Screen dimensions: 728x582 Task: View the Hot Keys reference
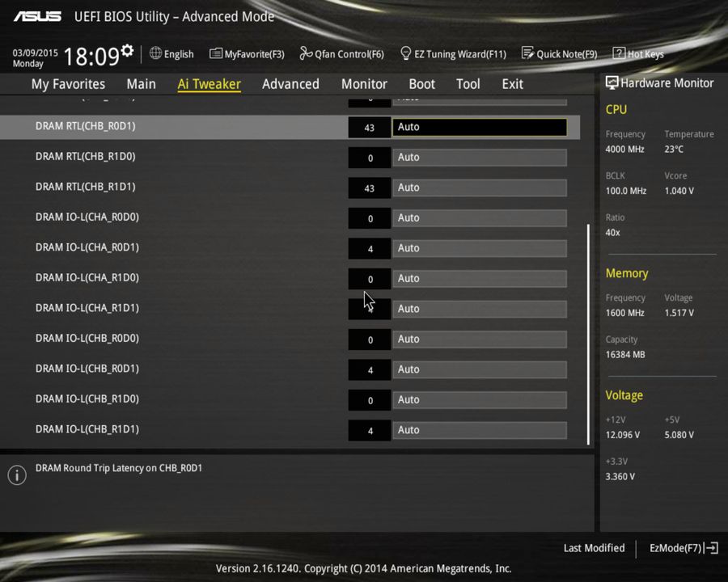pos(638,53)
